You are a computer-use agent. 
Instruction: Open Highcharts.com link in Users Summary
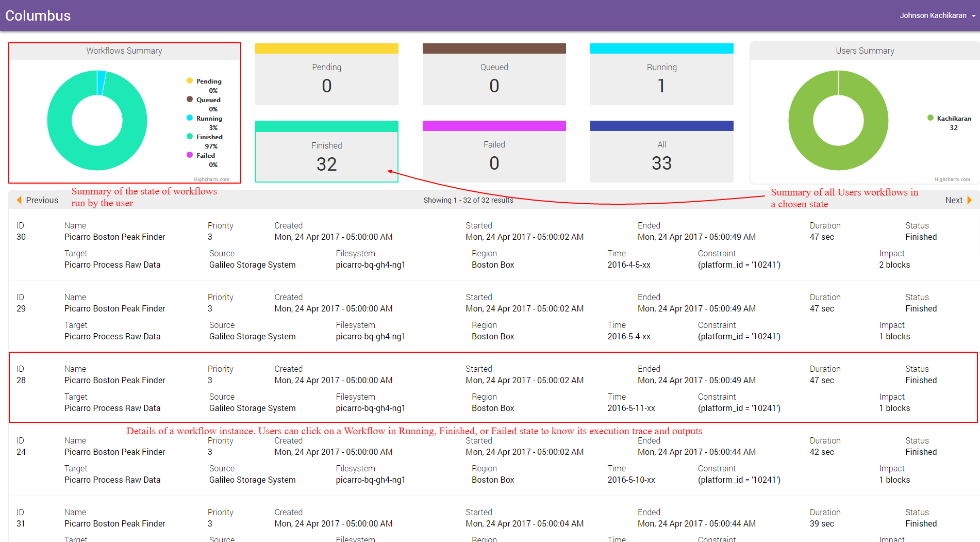(952, 179)
